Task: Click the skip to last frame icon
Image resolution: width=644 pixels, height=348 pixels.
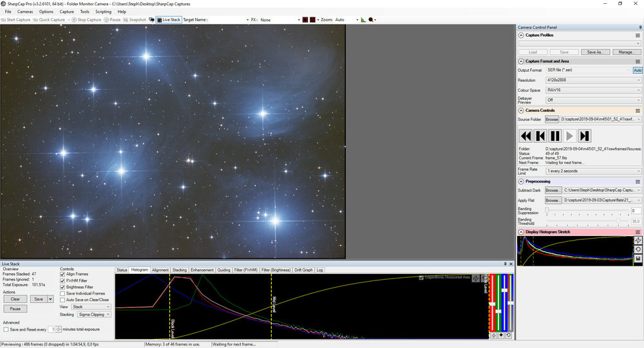Action: [x=585, y=136]
